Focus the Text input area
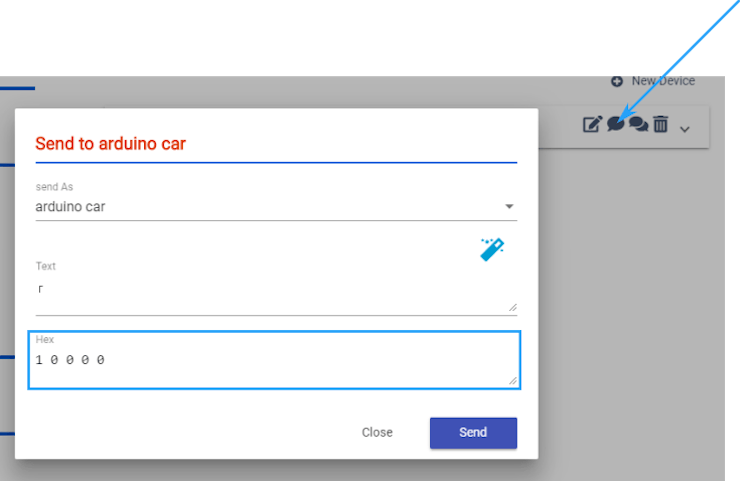The width and height of the screenshot is (740, 481). 276,295
